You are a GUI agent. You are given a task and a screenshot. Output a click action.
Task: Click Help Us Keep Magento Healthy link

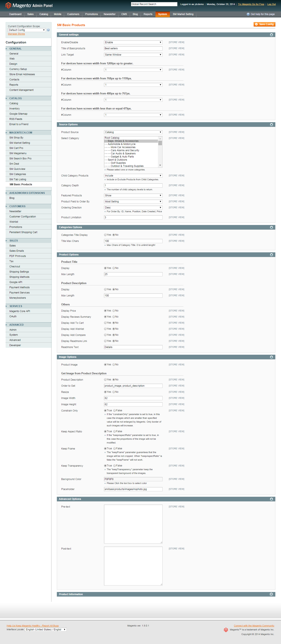[x=33, y=626]
